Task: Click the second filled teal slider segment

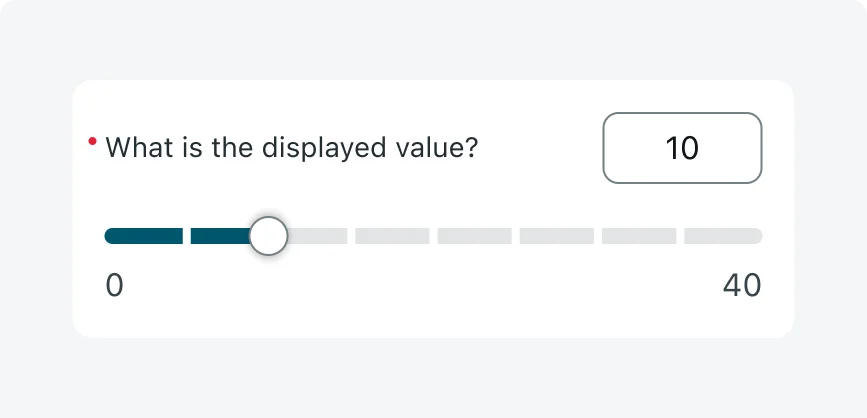Action: [218, 236]
